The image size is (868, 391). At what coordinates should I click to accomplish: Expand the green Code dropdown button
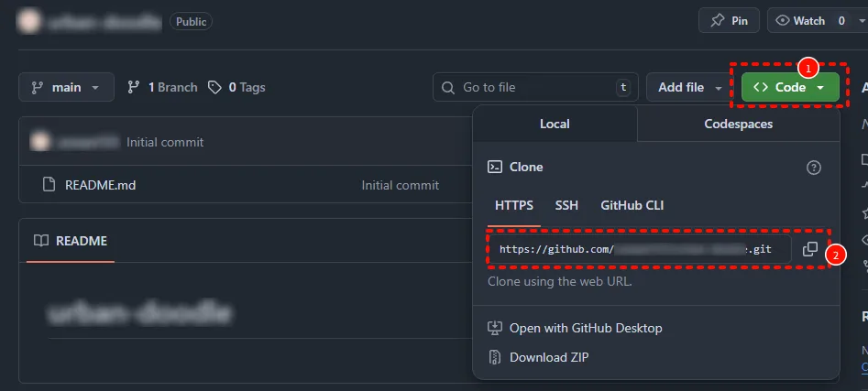pos(790,88)
